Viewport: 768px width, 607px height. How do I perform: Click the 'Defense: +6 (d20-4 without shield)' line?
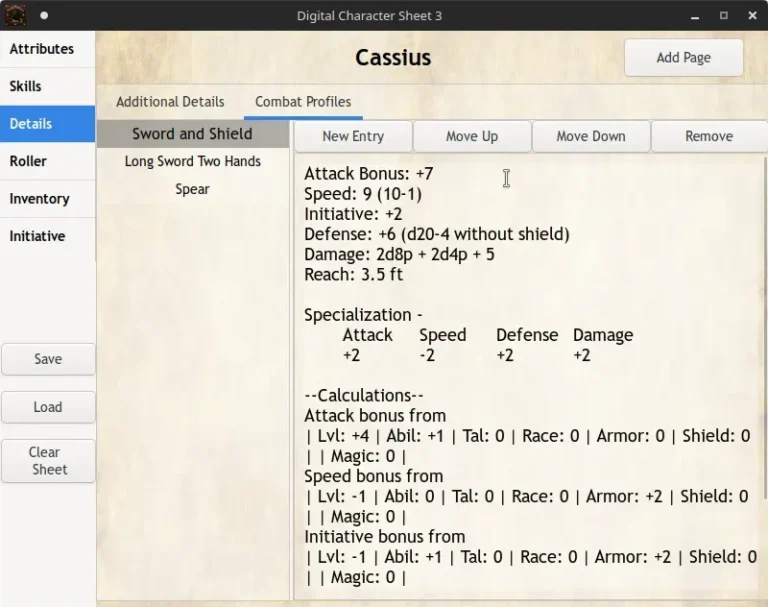[437, 234]
